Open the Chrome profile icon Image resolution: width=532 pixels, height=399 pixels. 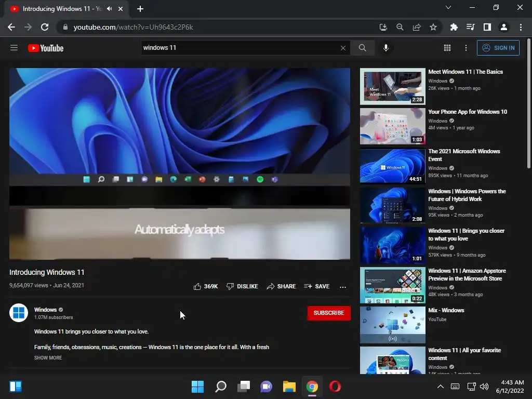pyautogui.click(x=504, y=27)
